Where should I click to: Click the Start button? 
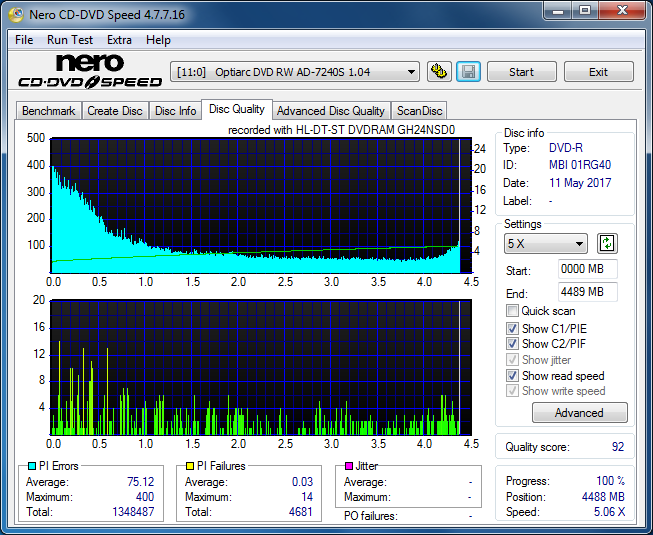tap(521, 72)
